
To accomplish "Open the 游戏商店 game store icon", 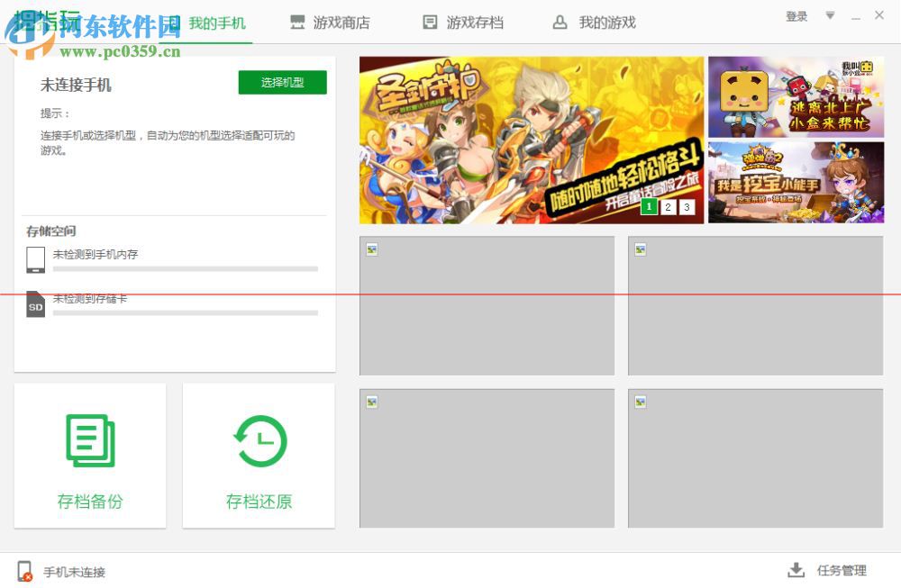I will 296,22.
